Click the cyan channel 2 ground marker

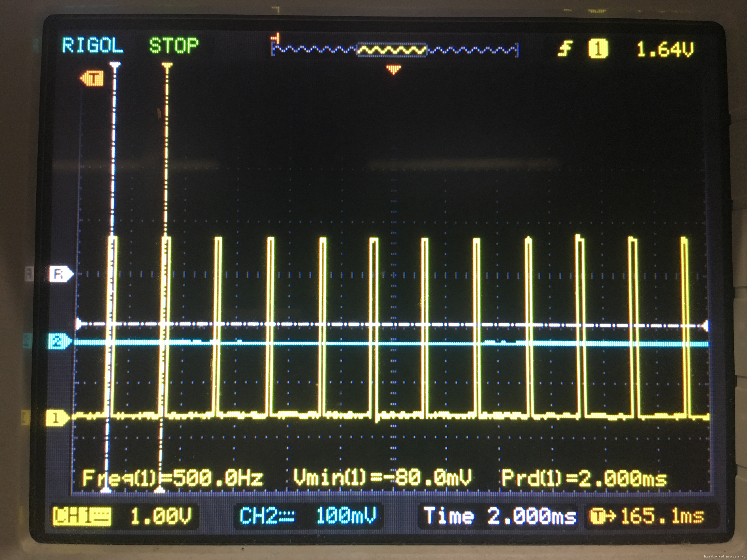tap(60, 342)
